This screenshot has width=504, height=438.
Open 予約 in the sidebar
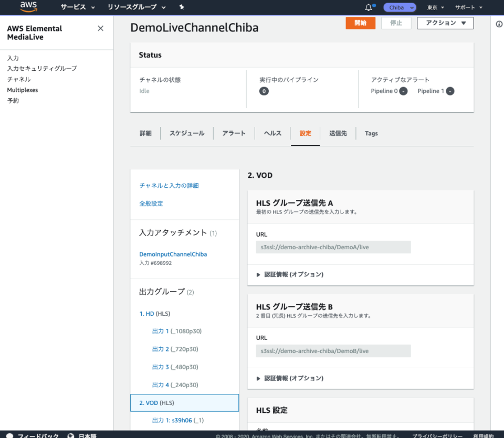13,101
